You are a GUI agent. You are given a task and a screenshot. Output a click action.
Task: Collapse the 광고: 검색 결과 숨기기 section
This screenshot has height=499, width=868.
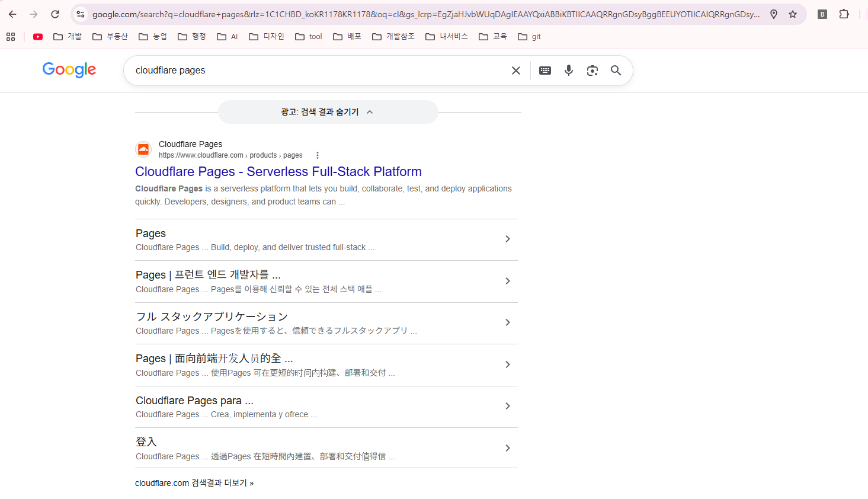[328, 112]
